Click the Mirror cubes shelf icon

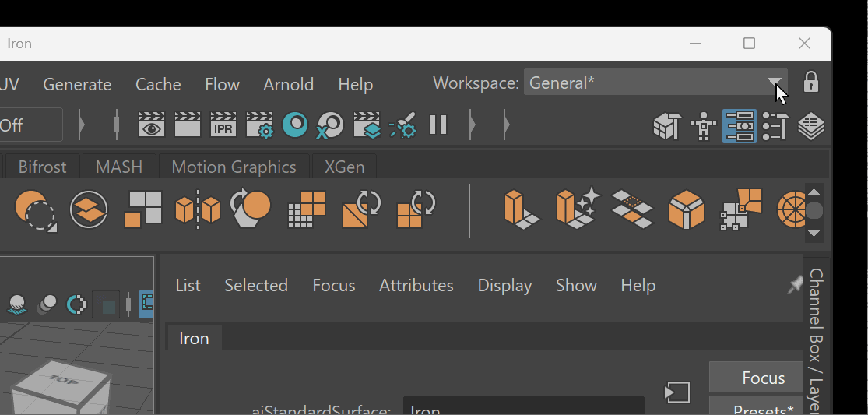(x=198, y=209)
